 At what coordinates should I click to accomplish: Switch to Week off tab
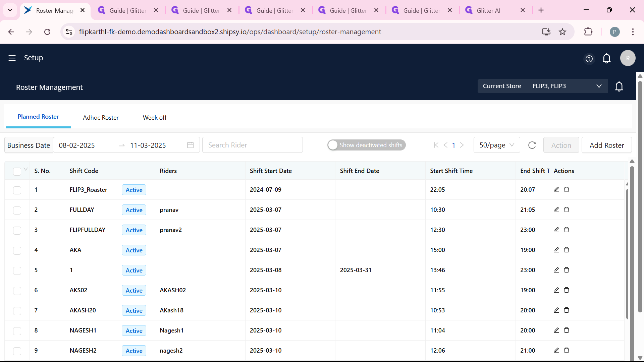(155, 118)
